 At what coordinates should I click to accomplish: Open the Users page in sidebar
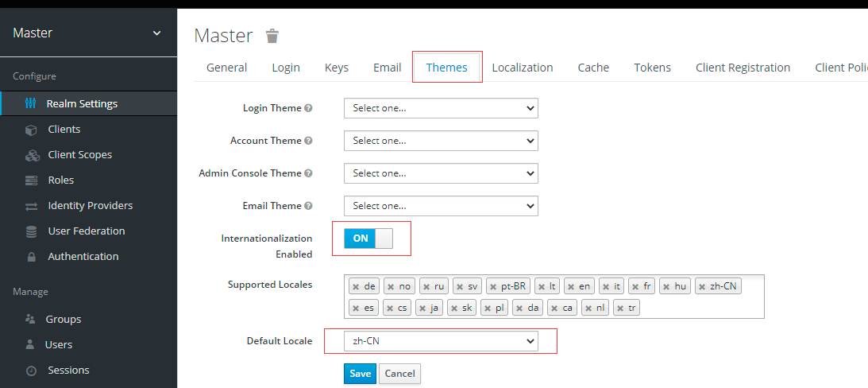point(59,345)
